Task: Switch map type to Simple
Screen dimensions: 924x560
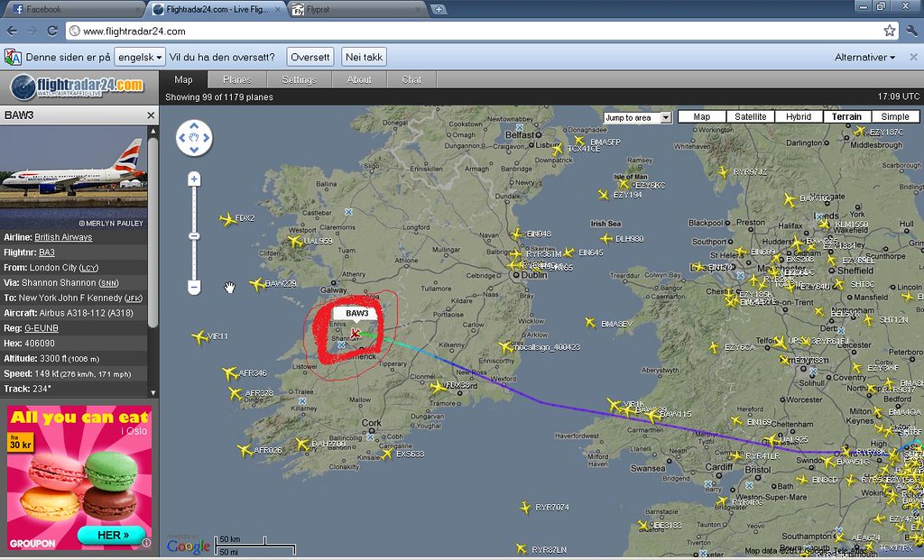Action: [894, 116]
